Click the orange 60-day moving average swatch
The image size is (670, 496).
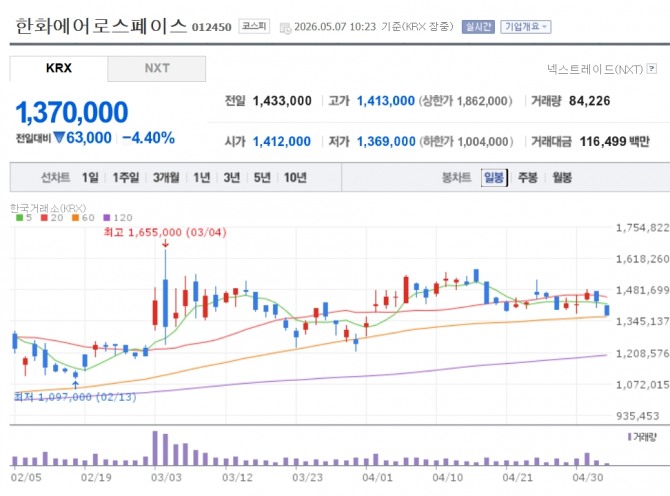[76, 217]
